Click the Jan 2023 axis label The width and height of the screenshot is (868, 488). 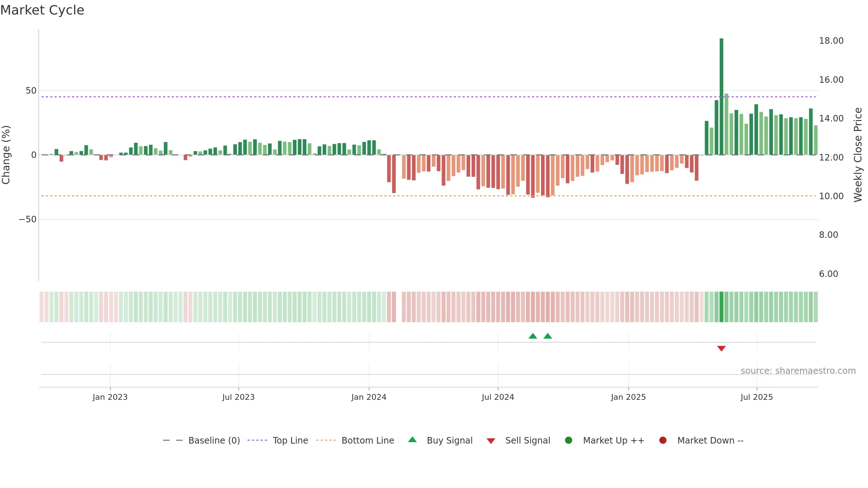point(110,397)
